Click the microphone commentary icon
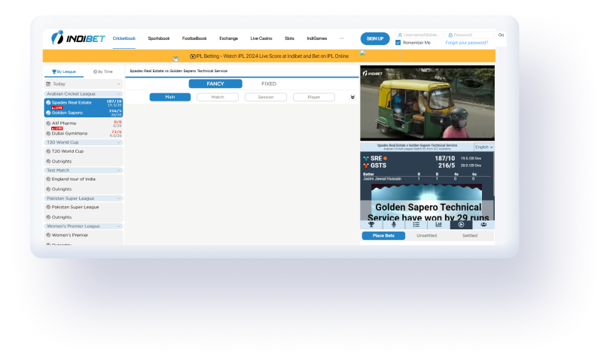The height and width of the screenshot is (364, 610). (x=394, y=225)
